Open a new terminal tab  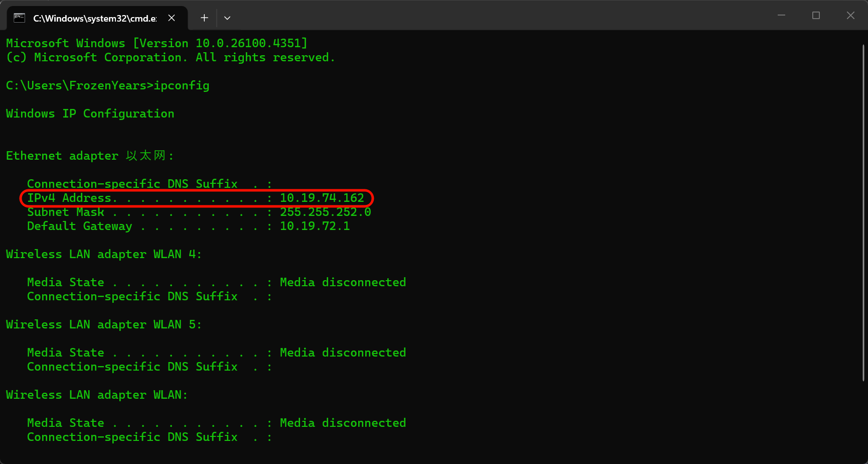(204, 18)
